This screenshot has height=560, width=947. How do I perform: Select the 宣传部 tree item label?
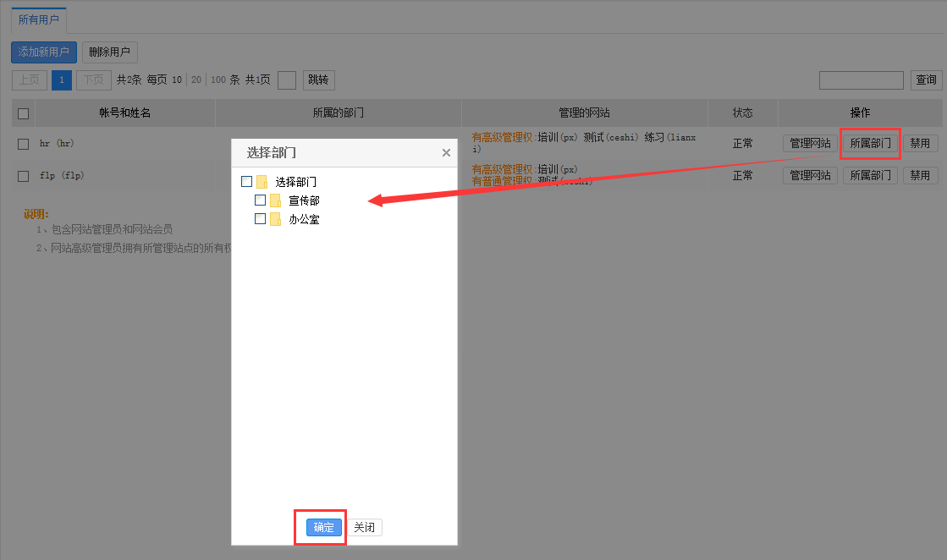(x=304, y=200)
